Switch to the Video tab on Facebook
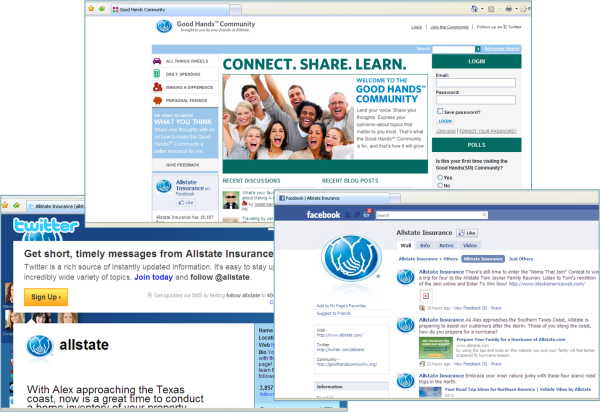This screenshot has width=600, height=412. (x=470, y=245)
